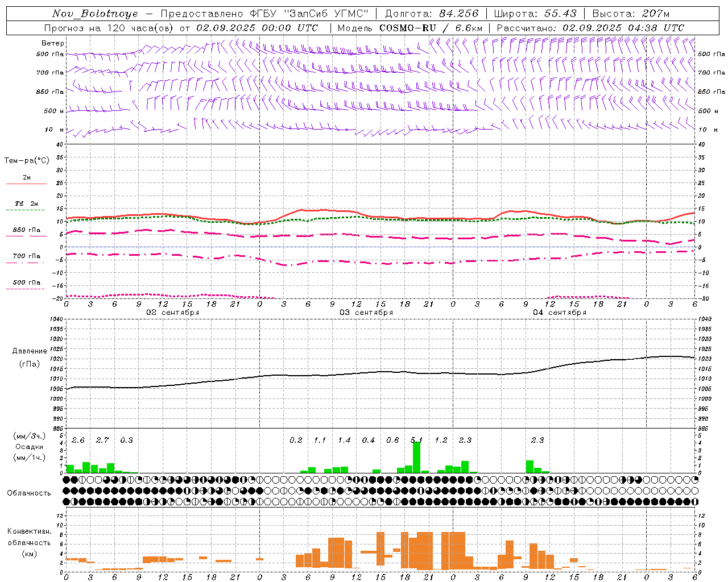This screenshot has width=728, height=582.
Task: Click the Td 2м dew point legend label
Action: click(26, 203)
